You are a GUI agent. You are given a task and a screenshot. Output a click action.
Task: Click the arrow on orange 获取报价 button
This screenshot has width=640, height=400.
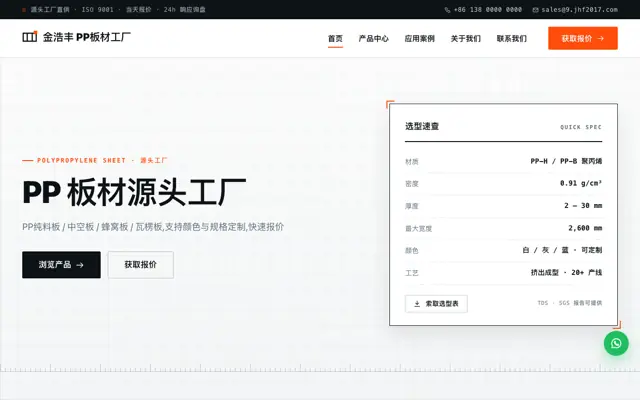(600, 38)
